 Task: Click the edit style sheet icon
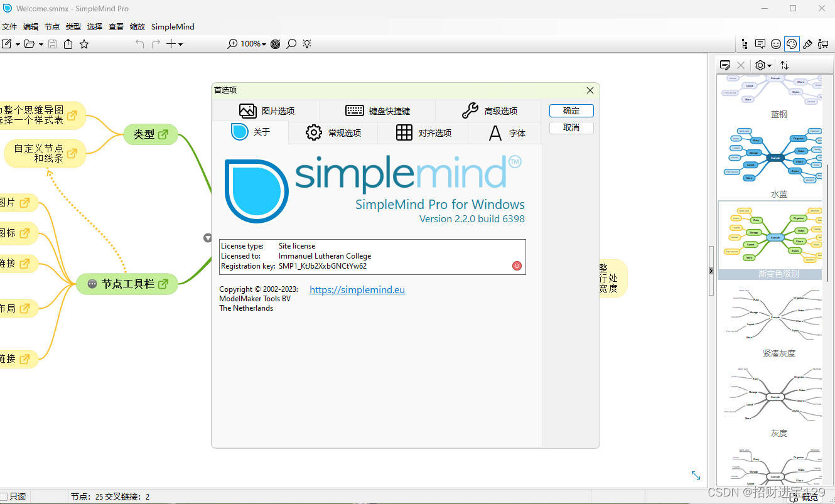pos(725,65)
